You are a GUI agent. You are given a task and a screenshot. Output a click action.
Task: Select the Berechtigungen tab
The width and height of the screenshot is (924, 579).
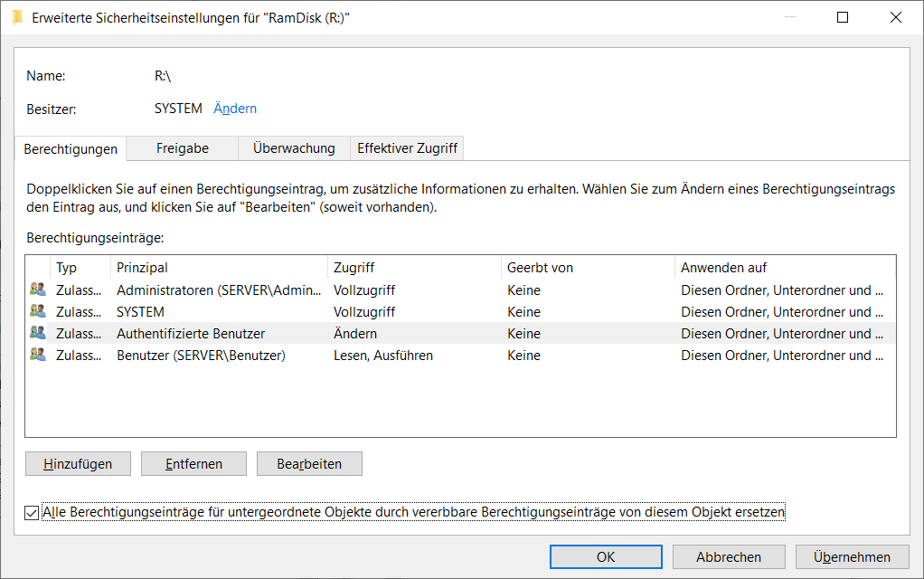[x=71, y=148]
